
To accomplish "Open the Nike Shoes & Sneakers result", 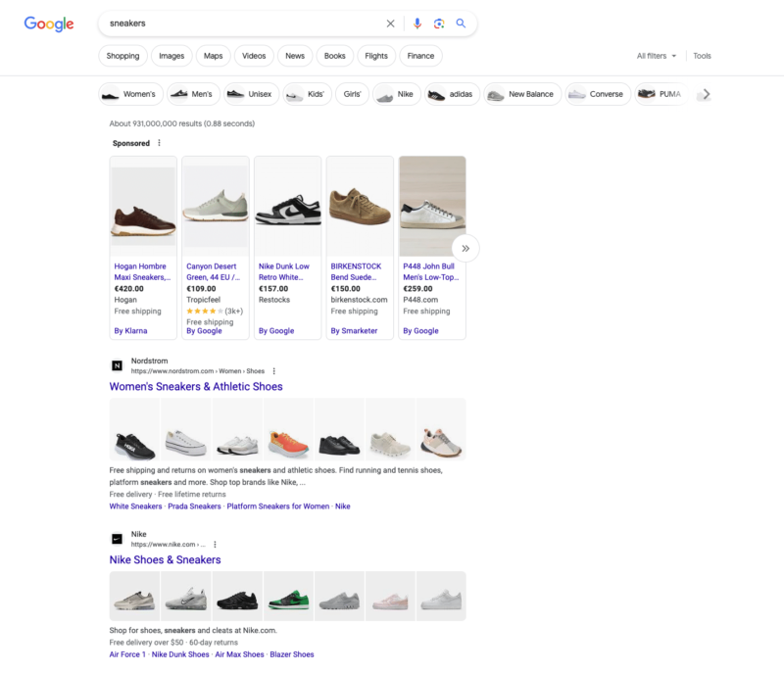I will pyautogui.click(x=165, y=560).
